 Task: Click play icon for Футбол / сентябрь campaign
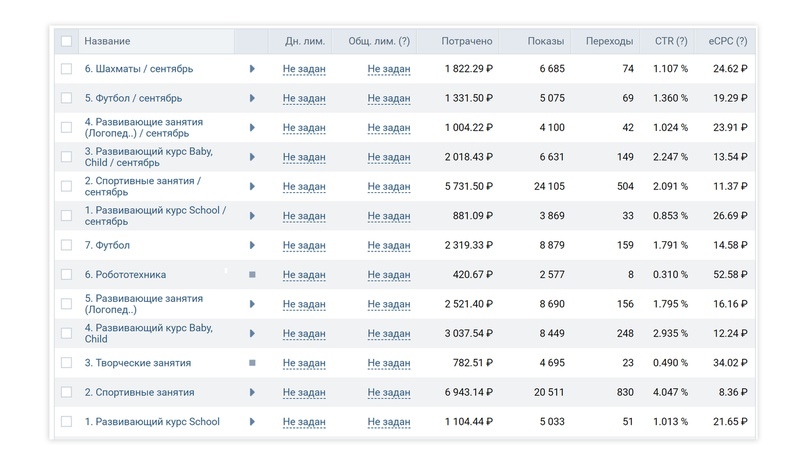coord(252,98)
